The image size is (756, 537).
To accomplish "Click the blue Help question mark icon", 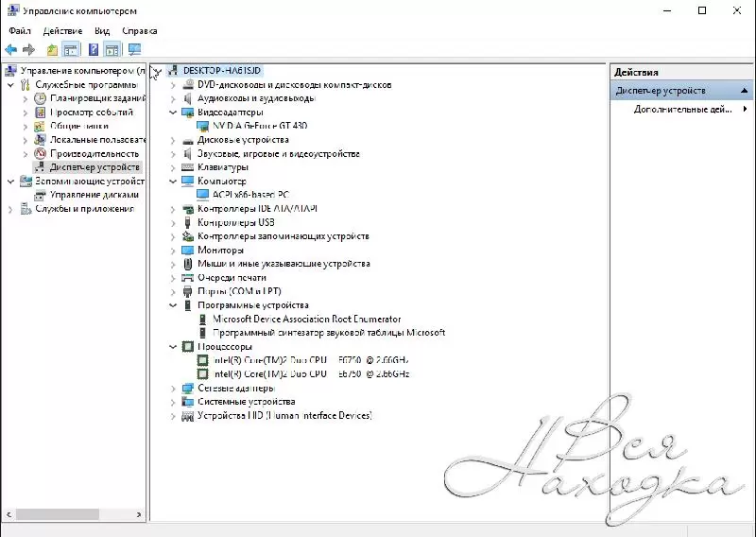I will 94,49.
